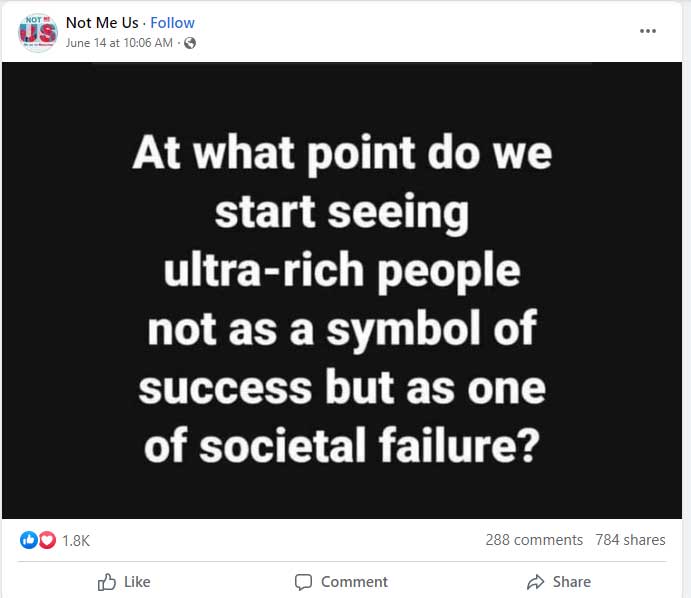Click the speech bubble comment icon
The image size is (691, 598).
point(303,582)
